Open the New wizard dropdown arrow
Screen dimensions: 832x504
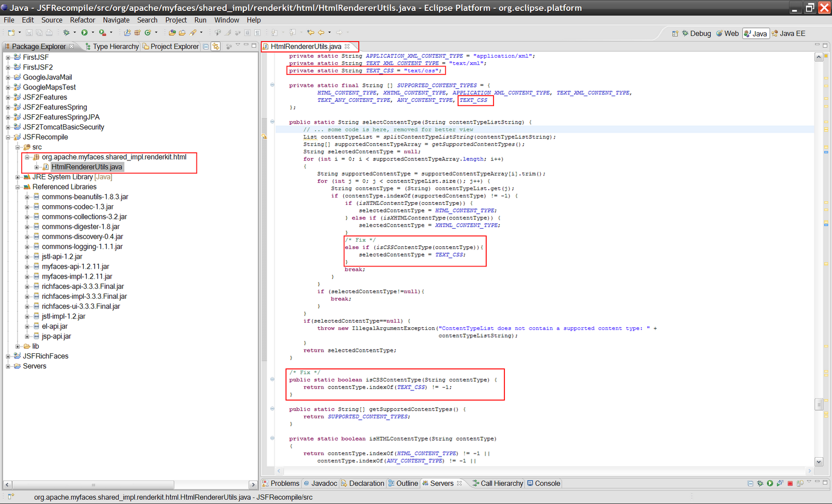click(x=20, y=32)
